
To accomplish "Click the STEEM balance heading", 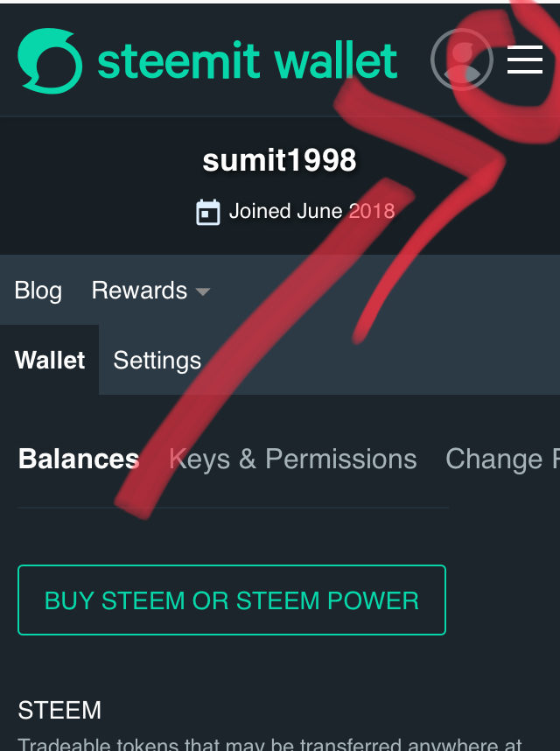I will tap(59, 710).
